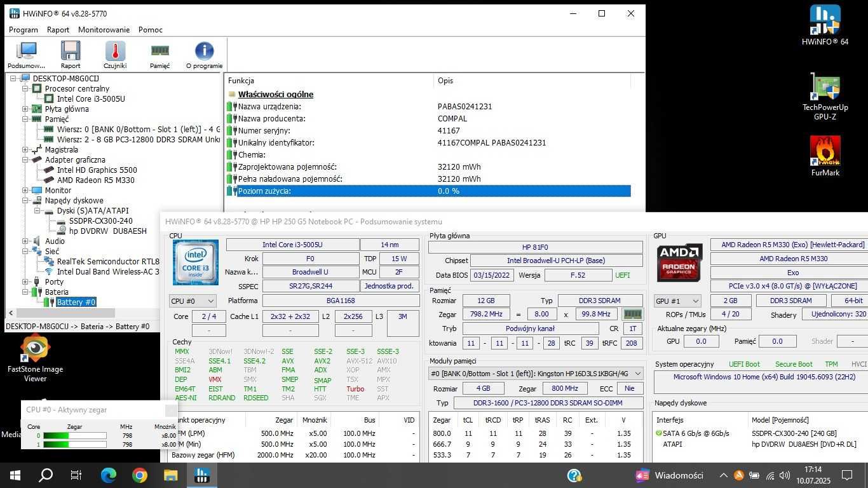Click the SSDPR-CX300-240 [240 GB] drive entry

click(795, 433)
